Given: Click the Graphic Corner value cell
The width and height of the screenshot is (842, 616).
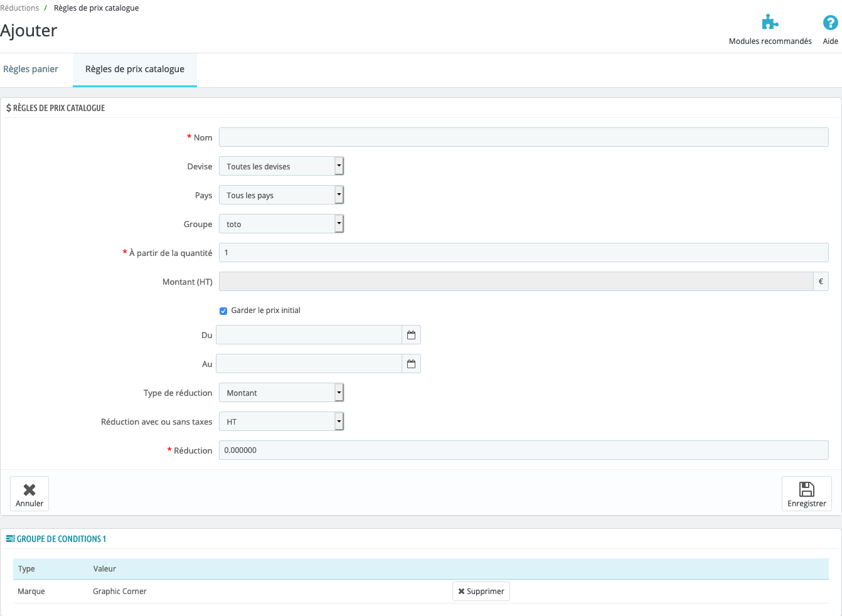Looking at the screenshot, I should pos(120,592).
